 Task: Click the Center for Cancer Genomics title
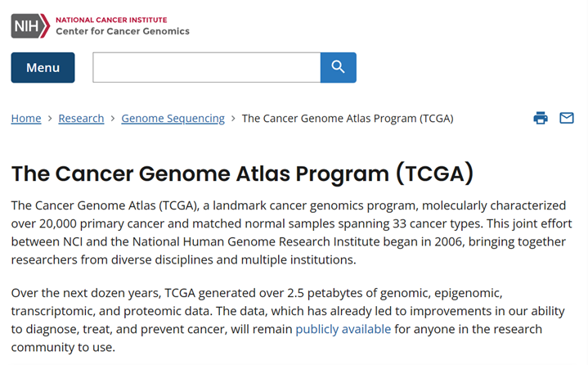click(x=123, y=31)
